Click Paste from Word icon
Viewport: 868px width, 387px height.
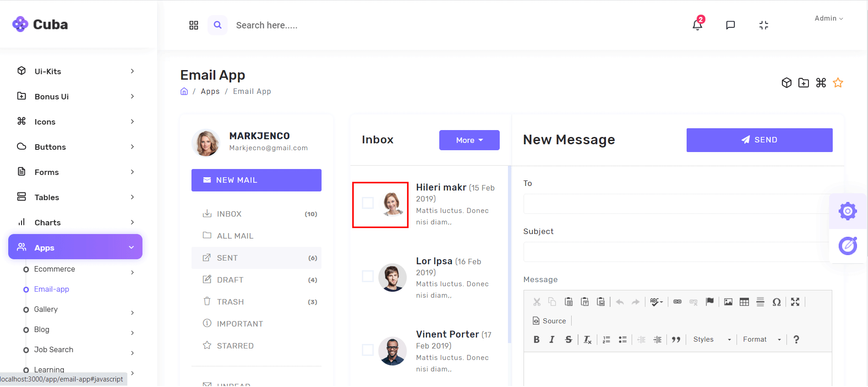(x=601, y=302)
